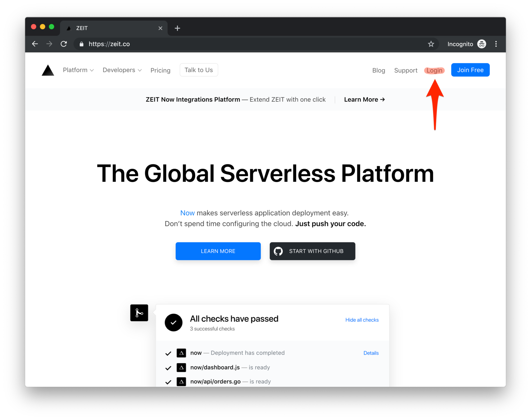This screenshot has width=531, height=420.
Task: Click 'The Global Serverless Platform' headline
Action: tap(265, 174)
